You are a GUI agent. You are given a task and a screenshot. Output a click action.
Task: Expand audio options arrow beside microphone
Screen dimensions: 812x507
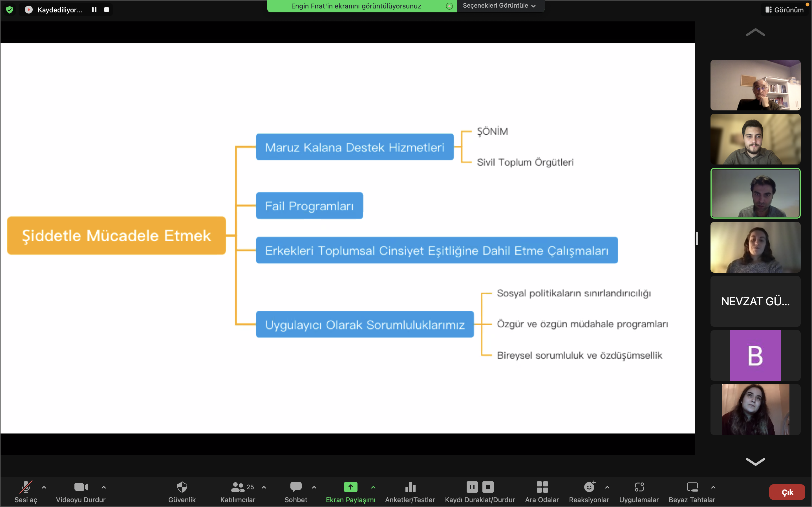click(x=44, y=487)
